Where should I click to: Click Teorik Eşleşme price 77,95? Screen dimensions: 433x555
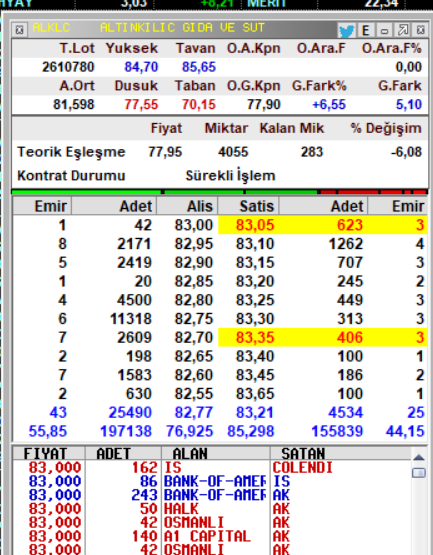click(x=165, y=152)
